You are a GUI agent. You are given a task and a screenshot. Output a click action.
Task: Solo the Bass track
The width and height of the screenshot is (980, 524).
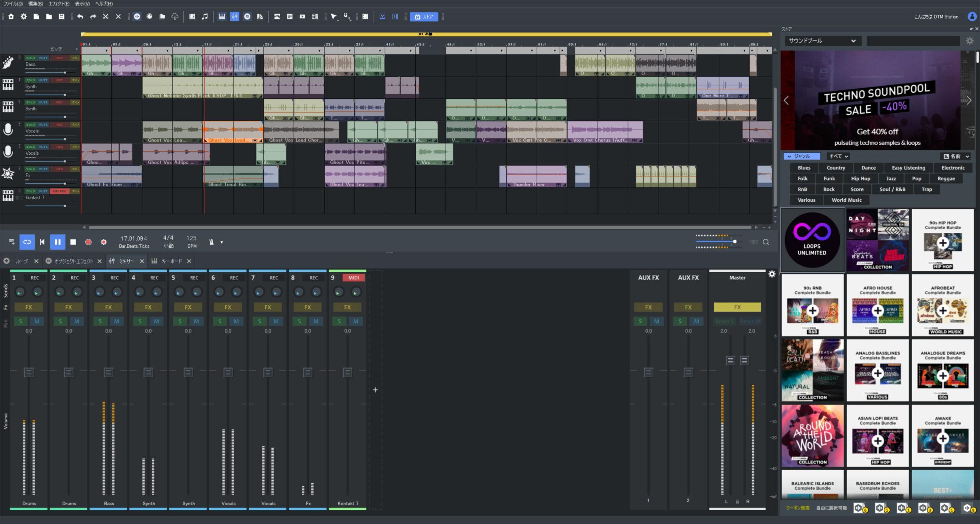point(30,58)
